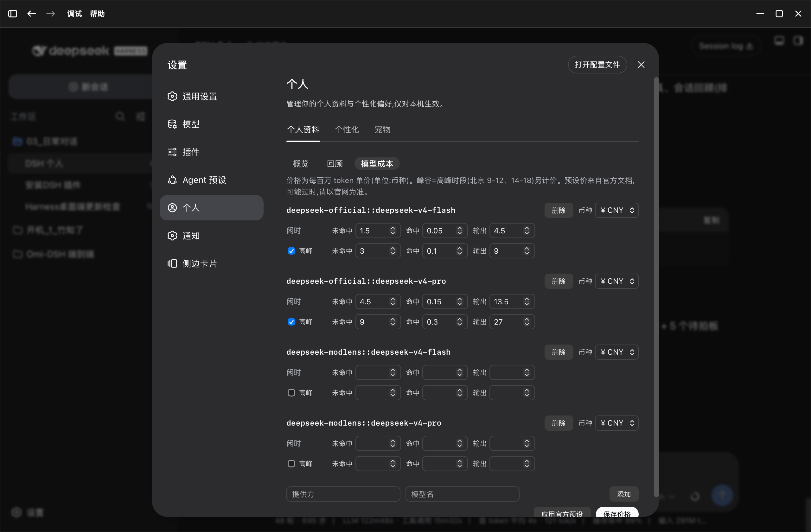Viewport: 811px width, 532px height.
Task: Open currency dropdown for deepseek-modlens v4-flash
Action: click(x=617, y=352)
